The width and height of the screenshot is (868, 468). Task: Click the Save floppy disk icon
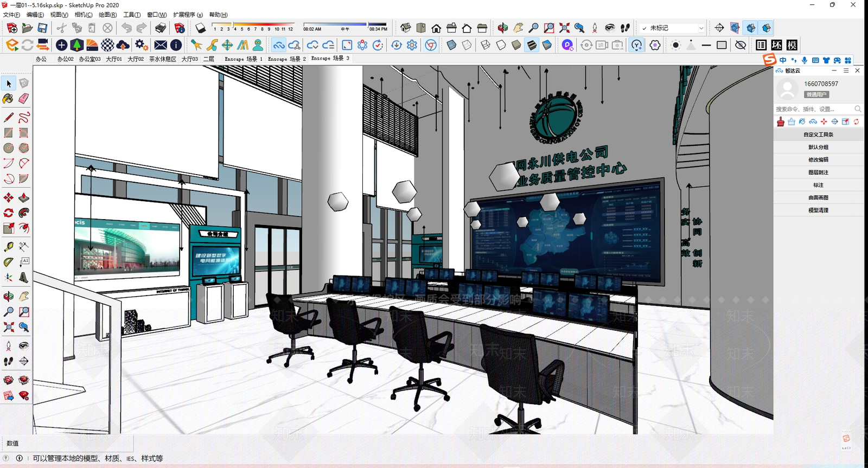pos(42,28)
